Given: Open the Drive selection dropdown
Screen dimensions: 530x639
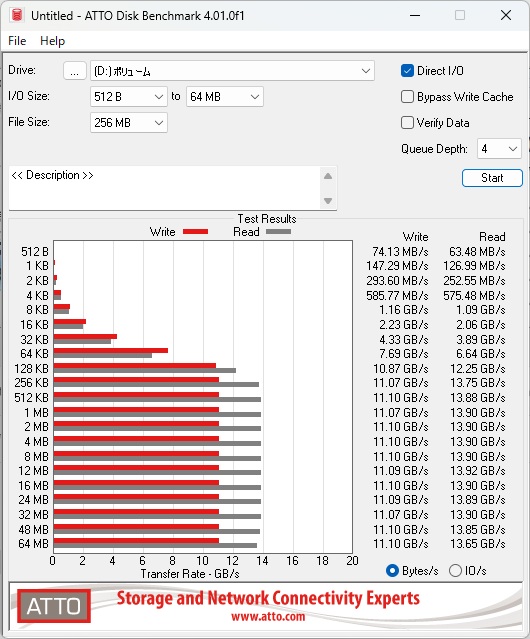Looking at the screenshot, I should (x=232, y=71).
